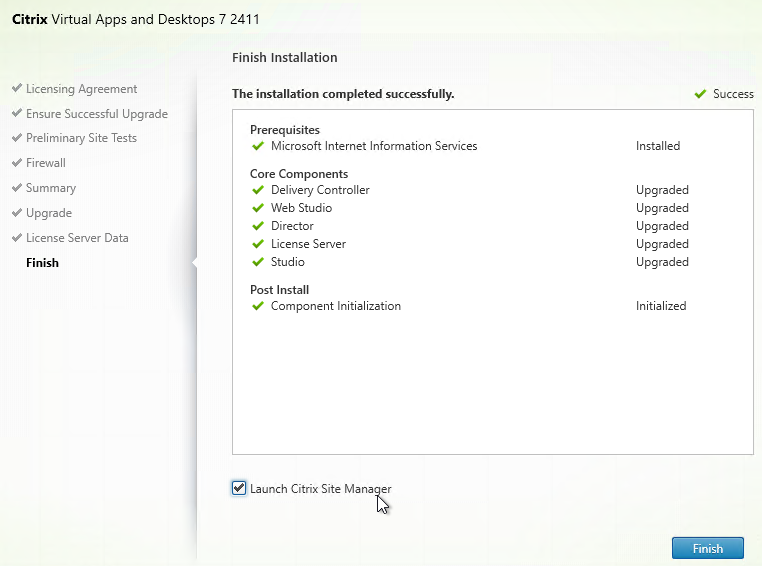Click the Finish button
762x566 pixels.
click(707, 548)
